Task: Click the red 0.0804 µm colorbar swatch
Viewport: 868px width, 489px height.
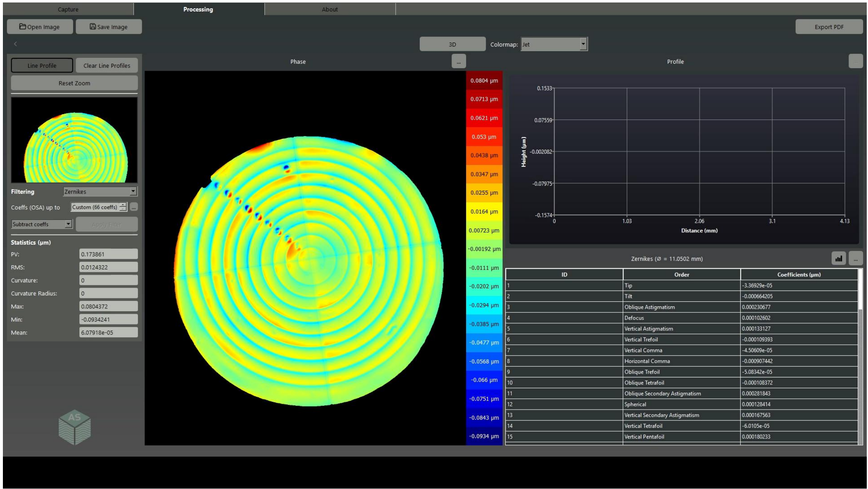Action: point(484,81)
